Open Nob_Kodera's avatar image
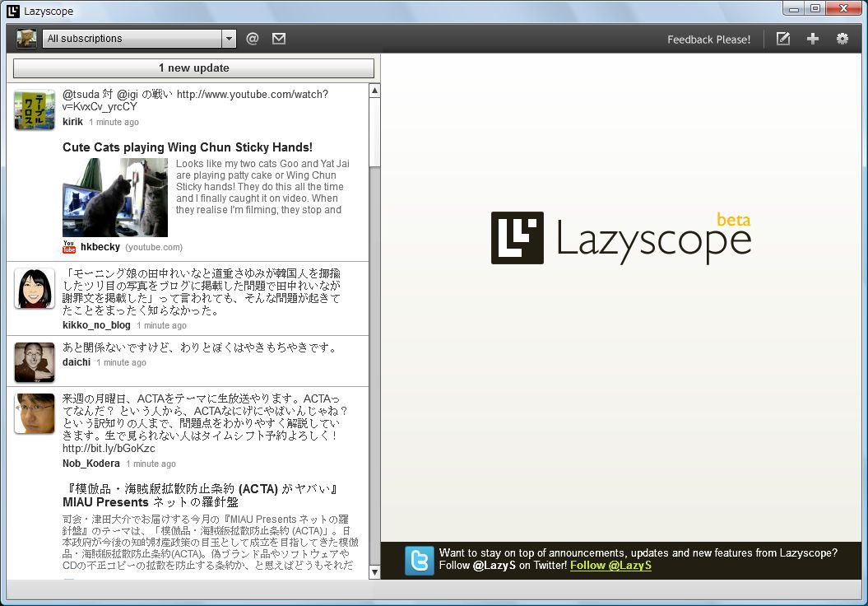Viewport: 868px width, 606px height. [35, 414]
